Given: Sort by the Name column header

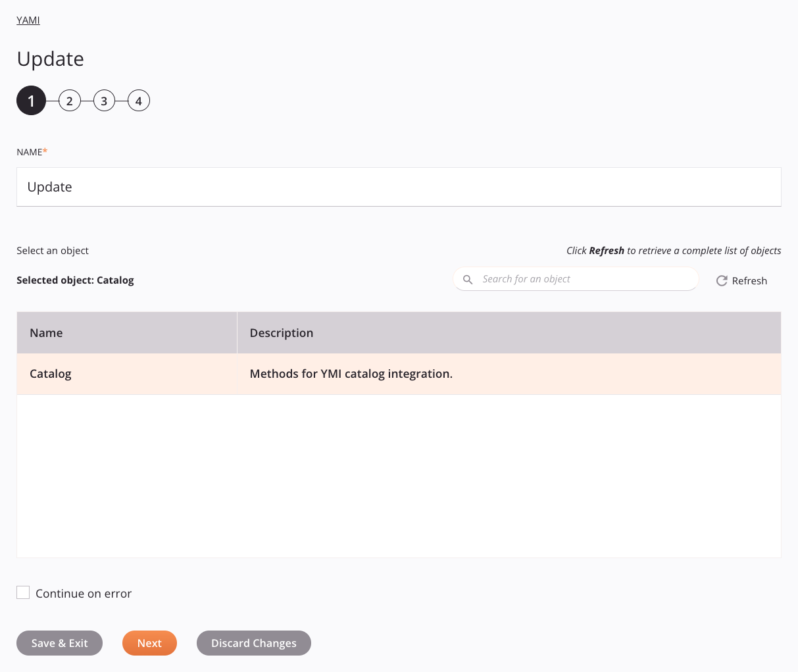Looking at the screenshot, I should [x=127, y=333].
